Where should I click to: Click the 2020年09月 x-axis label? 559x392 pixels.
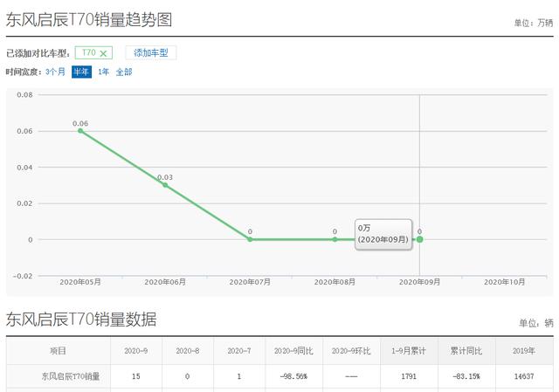[419, 282]
